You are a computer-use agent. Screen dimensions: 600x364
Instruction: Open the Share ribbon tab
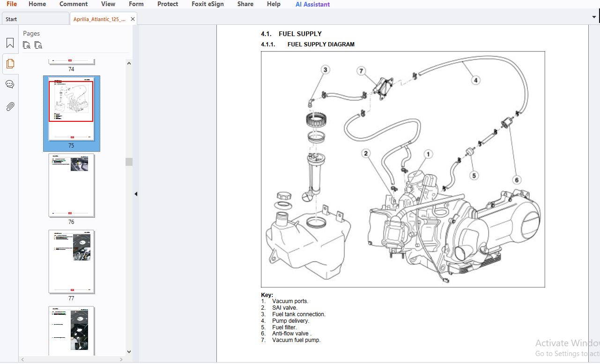[x=245, y=4]
